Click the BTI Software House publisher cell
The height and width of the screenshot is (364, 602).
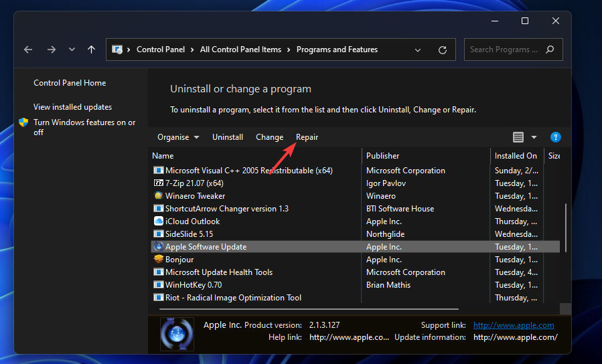point(400,209)
